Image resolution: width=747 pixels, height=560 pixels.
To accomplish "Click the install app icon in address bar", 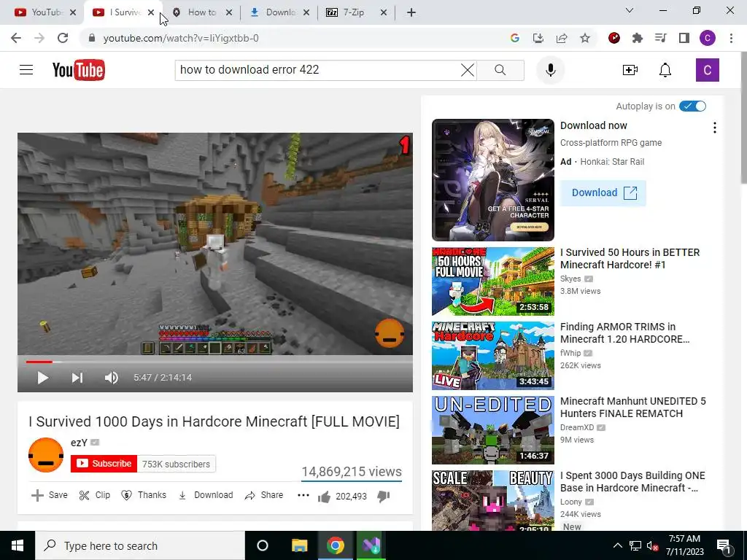I will tap(538, 38).
